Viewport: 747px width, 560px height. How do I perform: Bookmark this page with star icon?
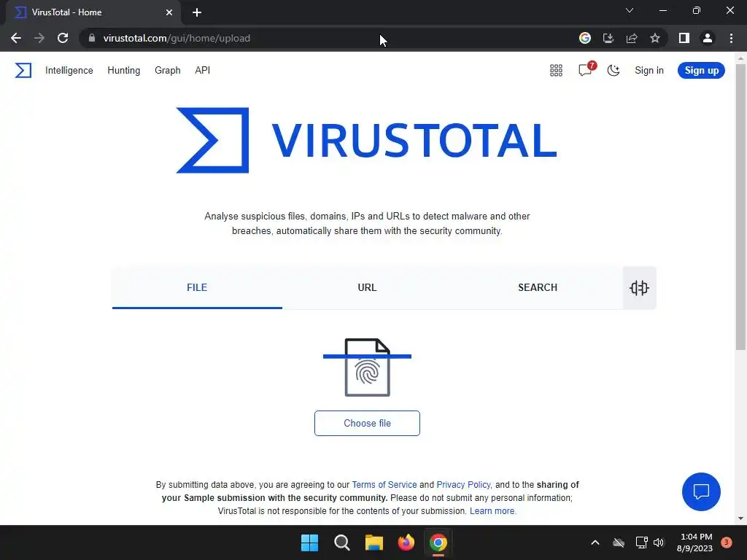655,38
